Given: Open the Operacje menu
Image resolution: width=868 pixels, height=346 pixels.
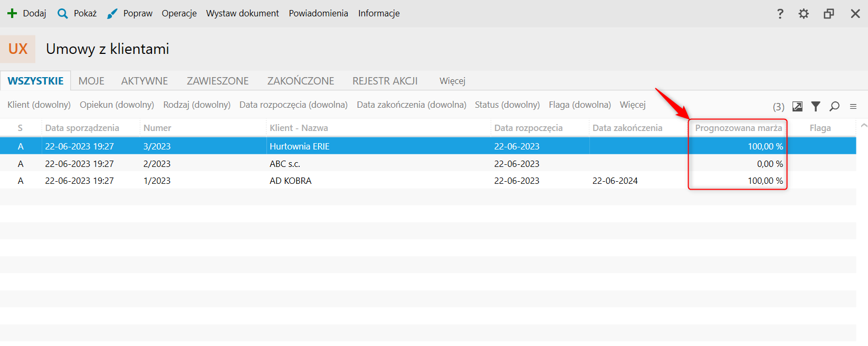Looking at the screenshot, I should pos(179,13).
